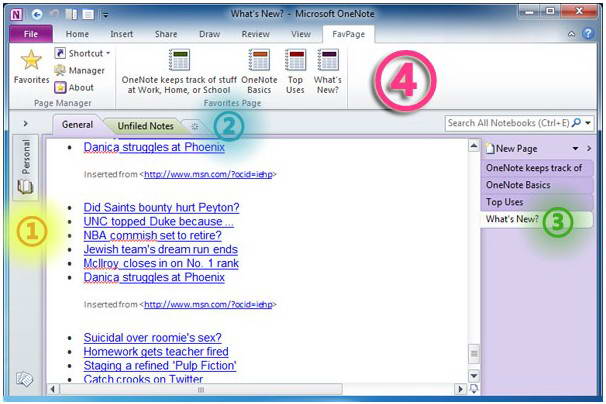Click the horizontal scrollbar thumb
The height and width of the screenshot is (404, 606).
(x=201, y=389)
